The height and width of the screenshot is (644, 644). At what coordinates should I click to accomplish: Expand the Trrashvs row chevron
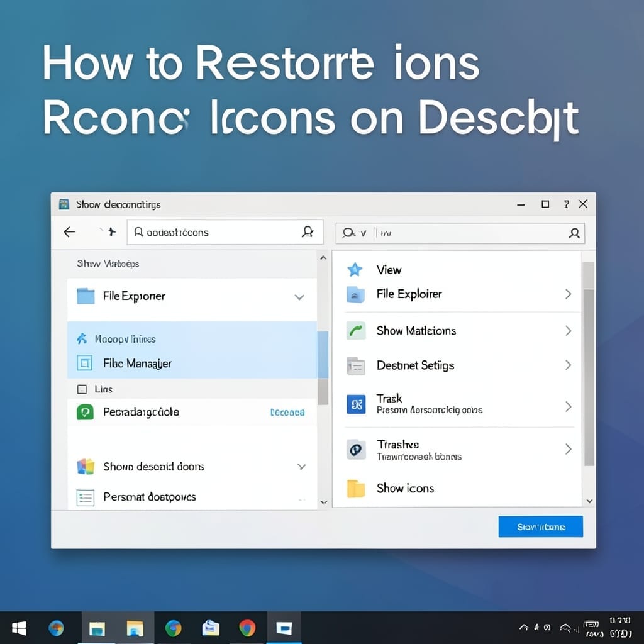point(568,449)
